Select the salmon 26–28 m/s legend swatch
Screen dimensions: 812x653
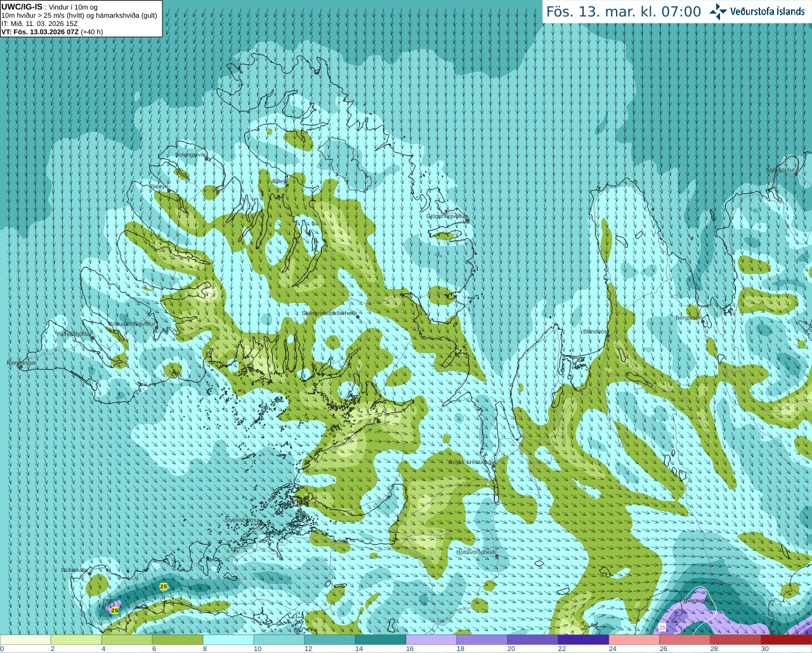[x=685, y=640]
